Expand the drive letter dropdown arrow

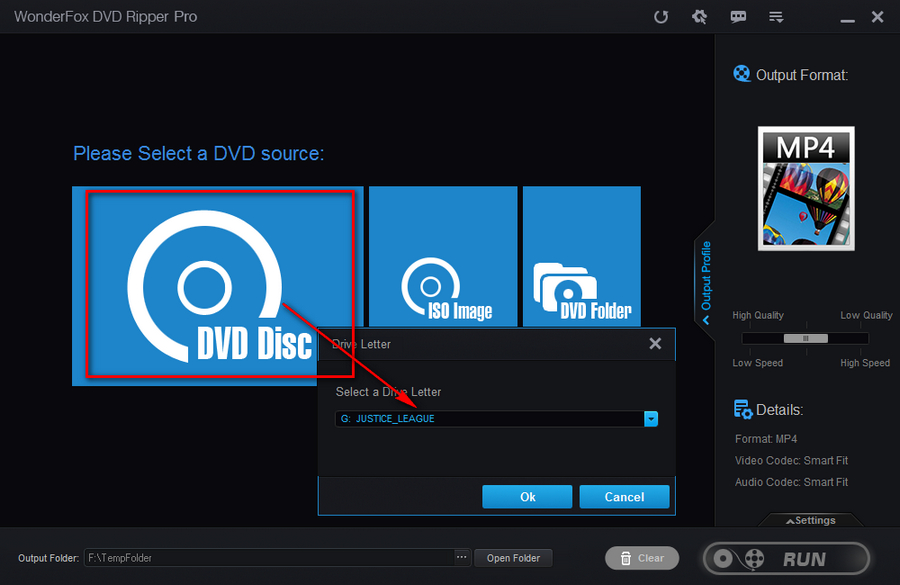tap(651, 419)
